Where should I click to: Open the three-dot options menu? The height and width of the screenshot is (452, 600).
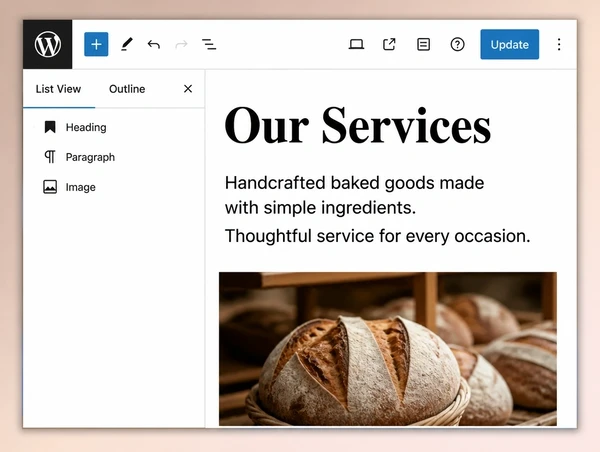click(x=559, y=44)
